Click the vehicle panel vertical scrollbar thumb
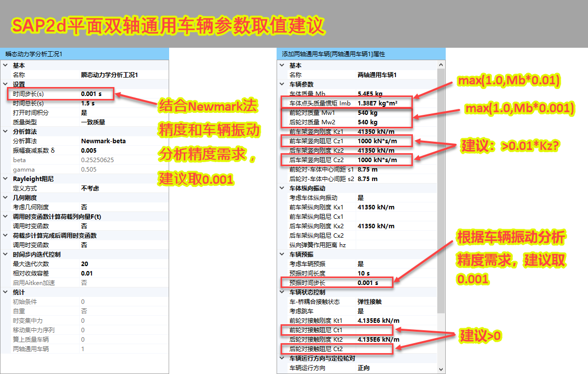Viewport: 588px width, 374px height. coord(441,191)
